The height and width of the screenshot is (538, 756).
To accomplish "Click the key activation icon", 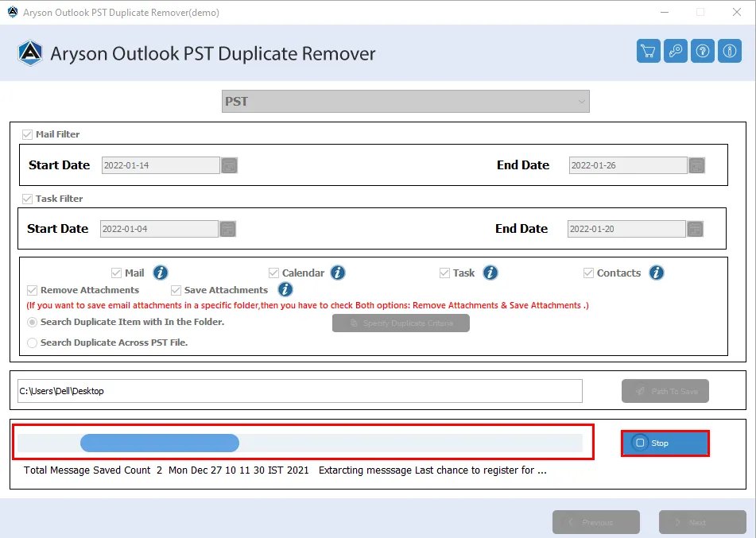I will [676, 51].
